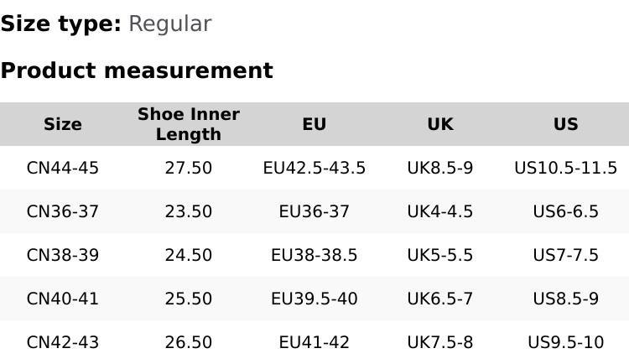Select the UK column header

pyautogui.click(x=440, y=124)
